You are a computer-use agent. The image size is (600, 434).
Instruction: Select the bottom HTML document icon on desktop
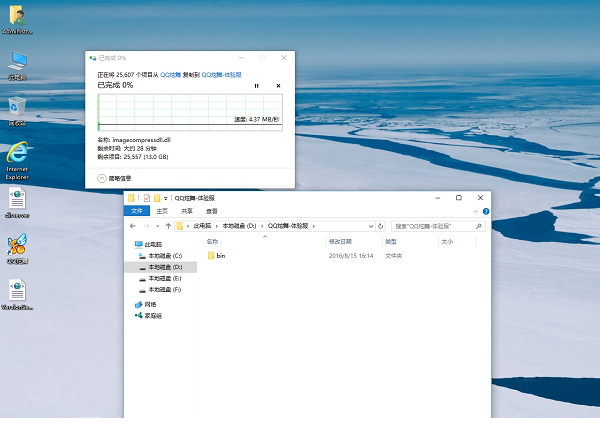coord(17,295)
